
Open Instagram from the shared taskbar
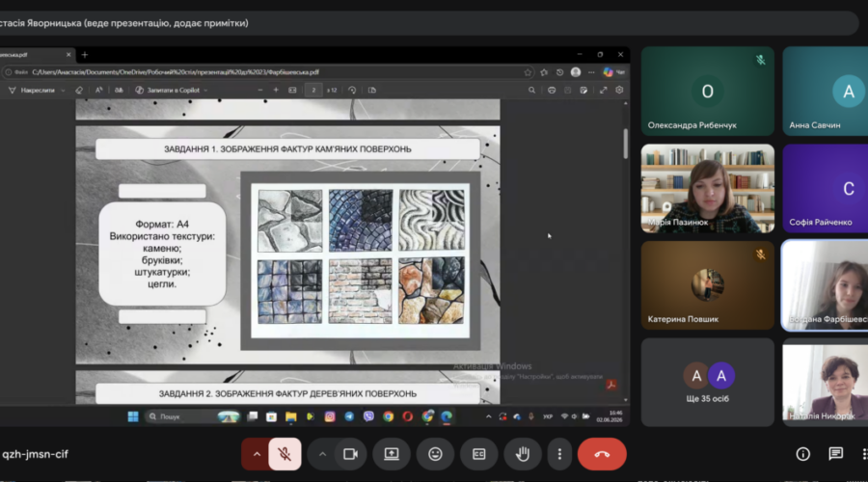click(x=330, y=416)
